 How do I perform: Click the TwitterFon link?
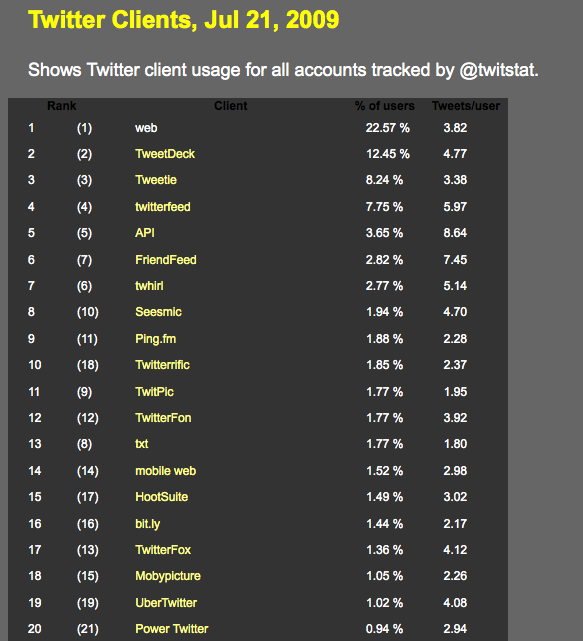tap(163, 418)
